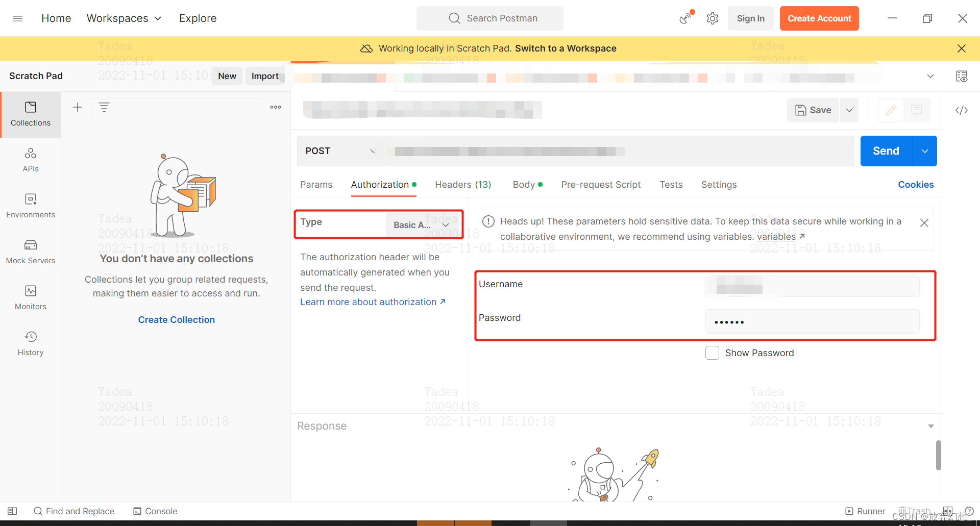Click the Send button
This screenshot has width=980, height=526.
[886, 151]
